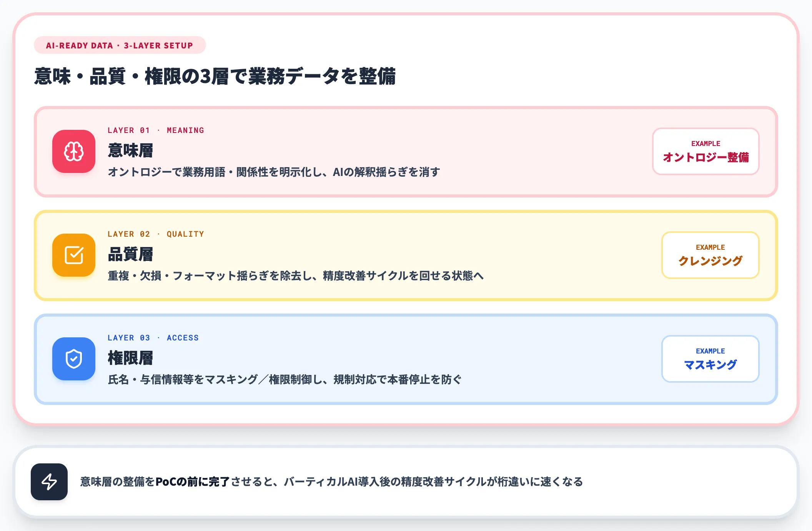Click the brain icon for 意味層
Image resolution: width=812 pixels, height=531 pixels.
click(74, 151)
